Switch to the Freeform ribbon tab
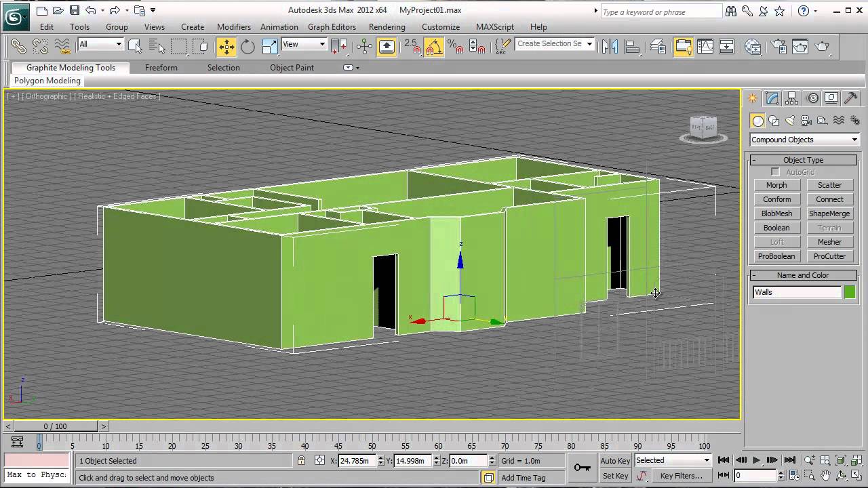868x488 pixels. (x=161, y=67)
